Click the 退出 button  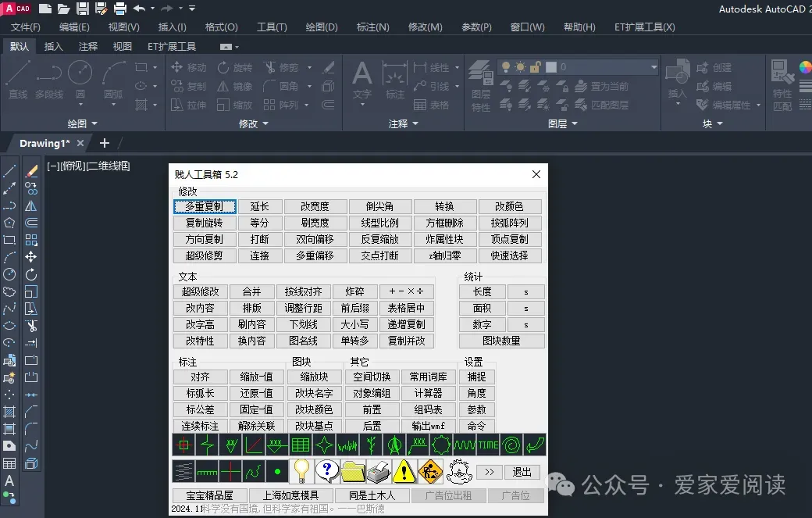522,472
